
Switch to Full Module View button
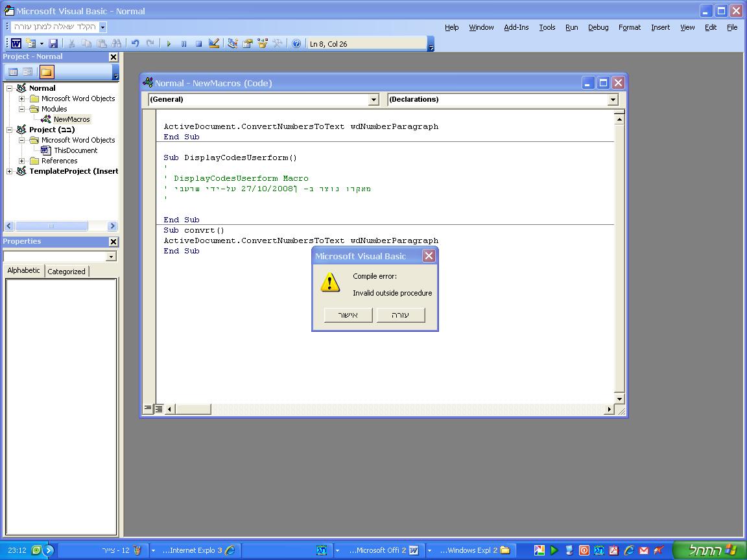(x=159, y=408)
